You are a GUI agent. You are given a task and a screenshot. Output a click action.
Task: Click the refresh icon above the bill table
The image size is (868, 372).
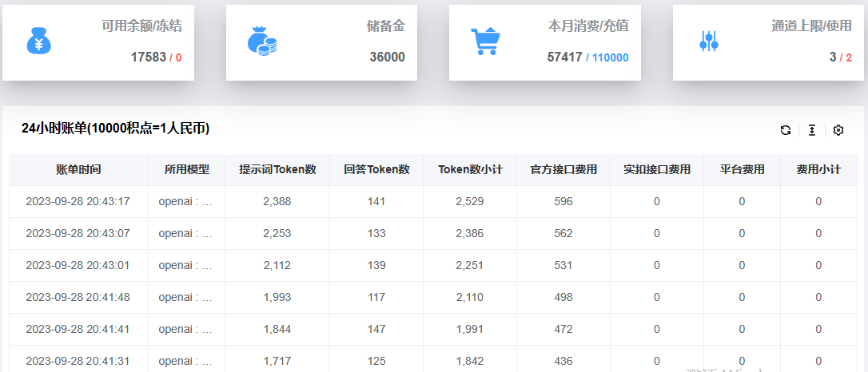pyautogui.click(x=786, y=130)
